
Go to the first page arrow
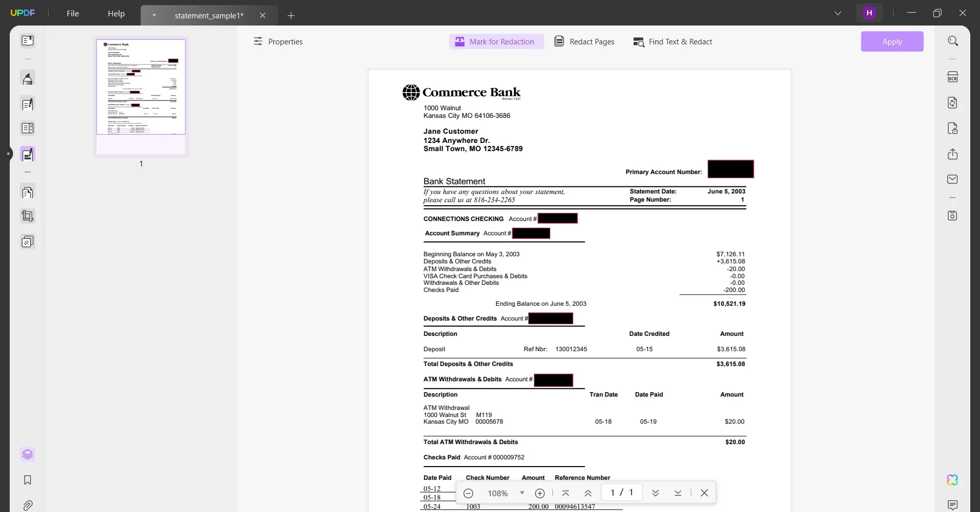(565, 493)
